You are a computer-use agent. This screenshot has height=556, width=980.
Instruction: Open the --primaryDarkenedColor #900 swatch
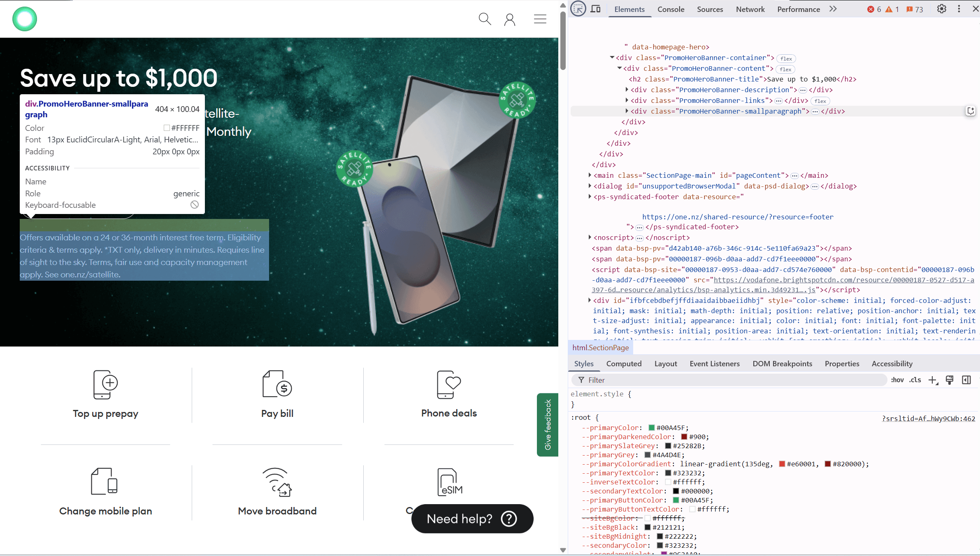pyautogui.click(x=684, y=437)
